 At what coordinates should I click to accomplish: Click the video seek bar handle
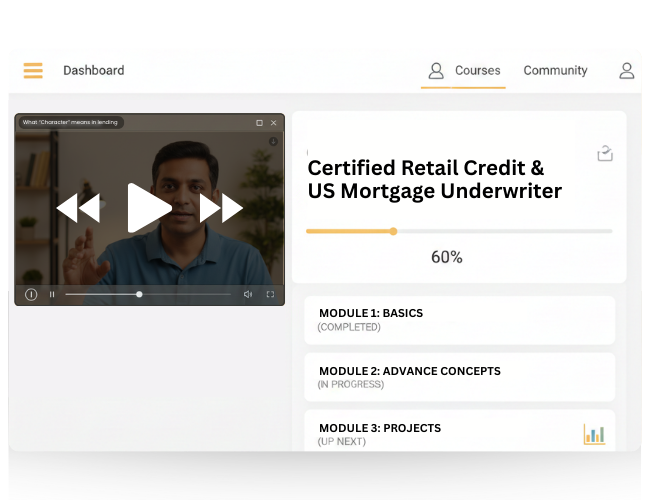point(139,295)
